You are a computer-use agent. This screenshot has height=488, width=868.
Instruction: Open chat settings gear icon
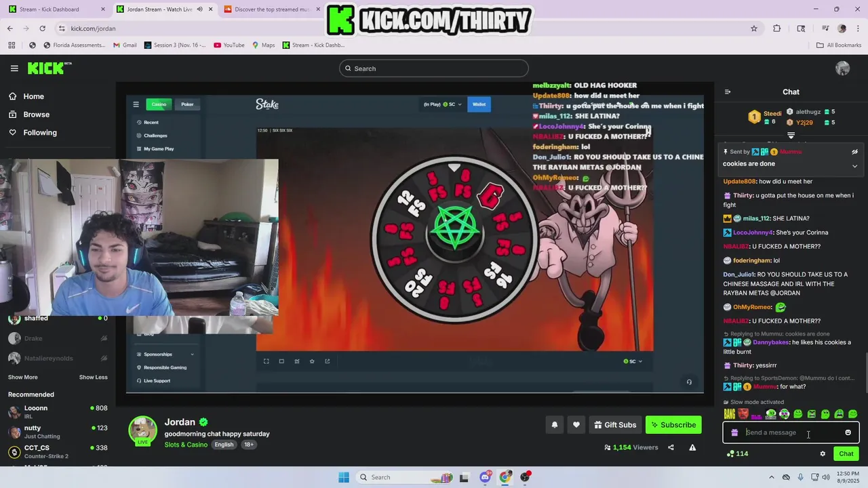(823, 453)
